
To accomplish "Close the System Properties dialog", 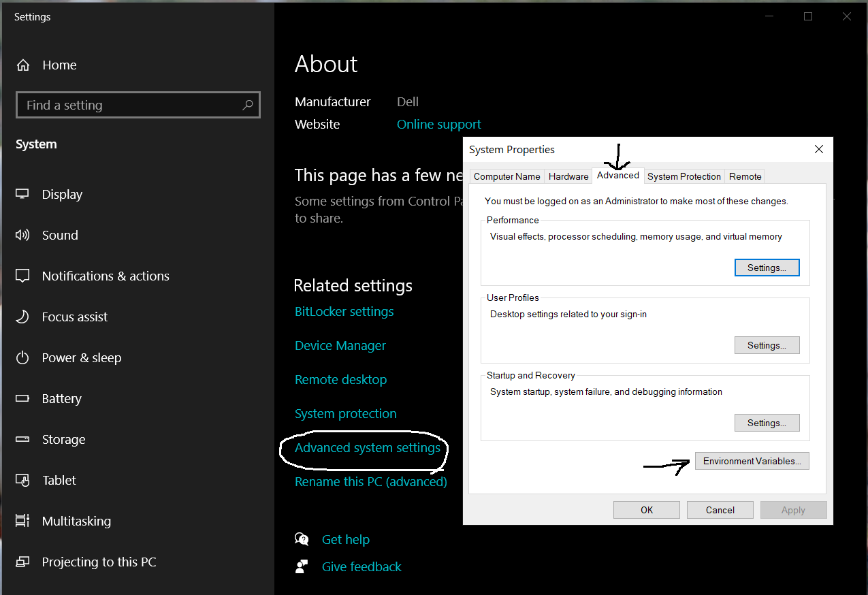I will pyautogui.click(x=819, y=149).
